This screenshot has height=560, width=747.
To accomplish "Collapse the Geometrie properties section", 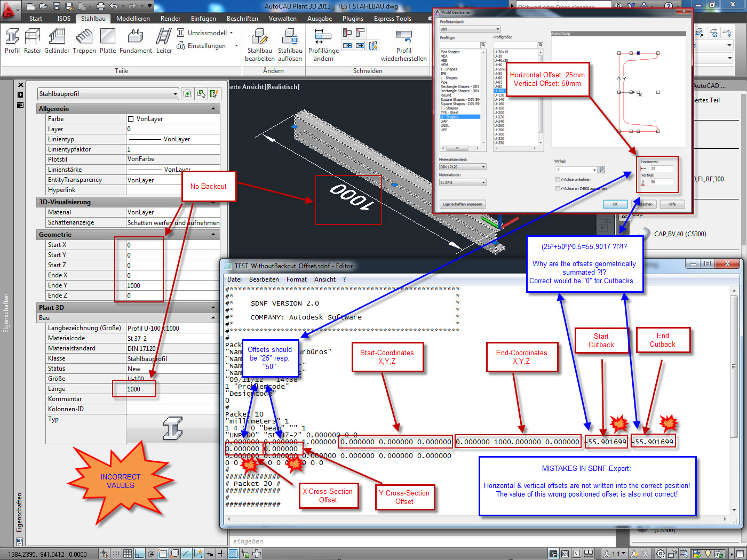I will 213,235.
